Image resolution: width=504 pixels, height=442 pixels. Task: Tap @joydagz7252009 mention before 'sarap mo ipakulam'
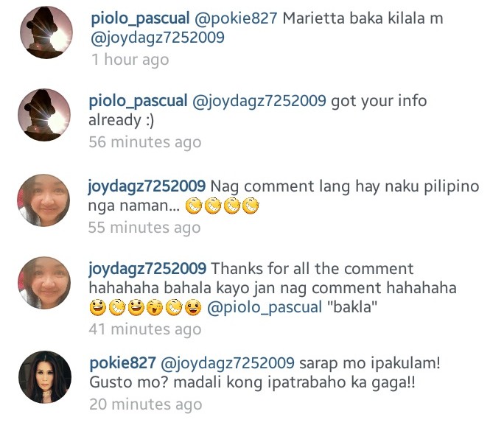(228, 364)
